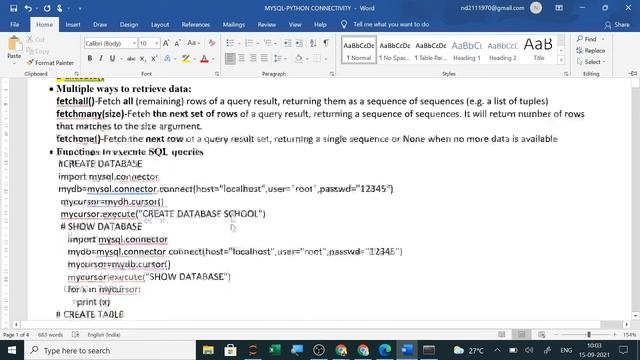This screenshot has width=640, height=360.
Task: Apply the No Spacing style
Action: (x=395, y=50)
